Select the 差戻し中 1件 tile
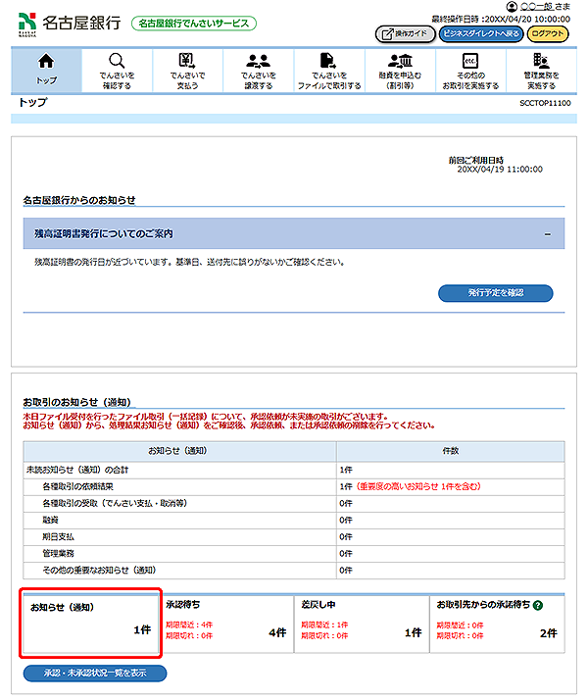 (361, 624)
